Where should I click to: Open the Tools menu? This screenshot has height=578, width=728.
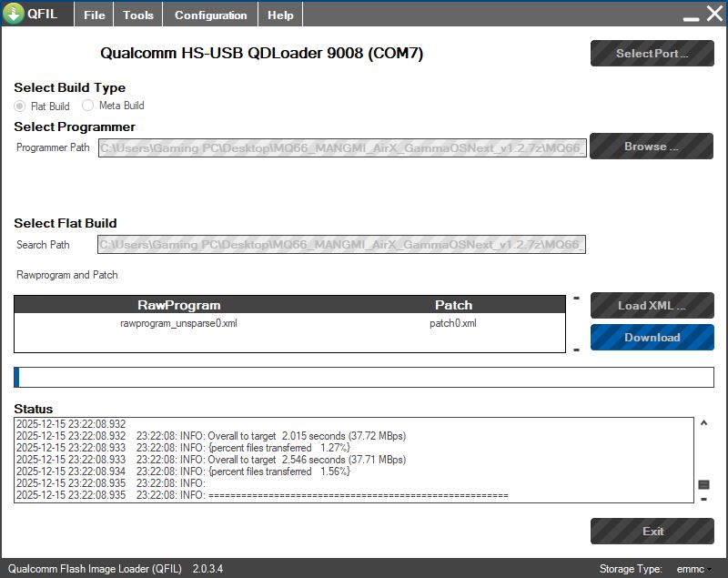pos(138,15)
